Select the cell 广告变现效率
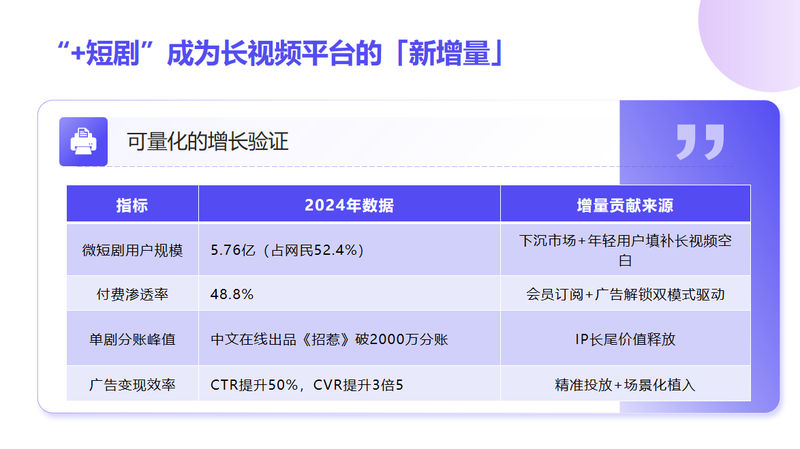 [x=132, y=384]
